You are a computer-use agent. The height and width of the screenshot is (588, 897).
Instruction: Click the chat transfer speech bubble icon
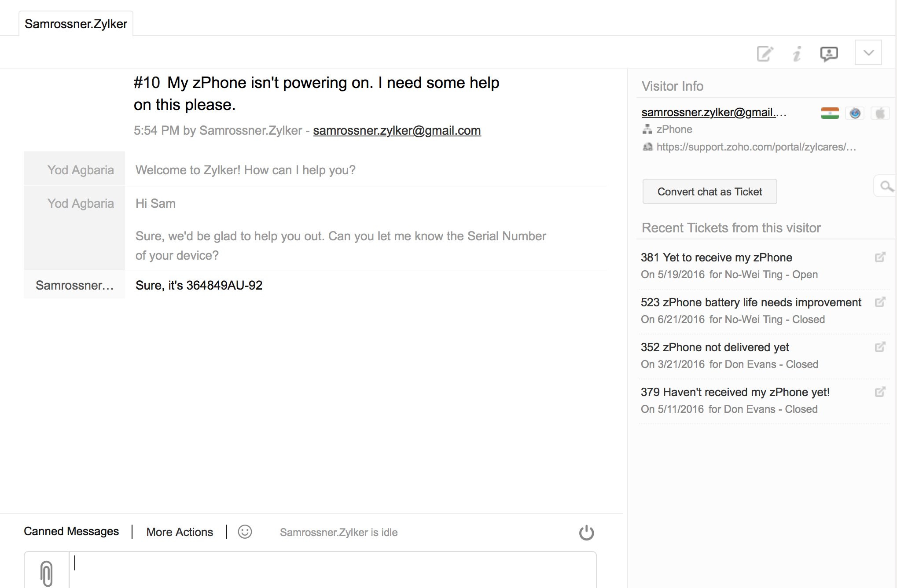point(829,54)
